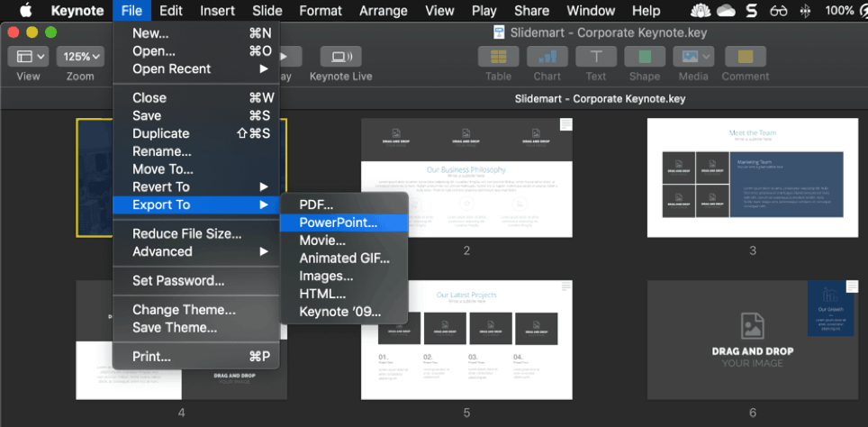Click the Shape tool icon

point(644,57)
